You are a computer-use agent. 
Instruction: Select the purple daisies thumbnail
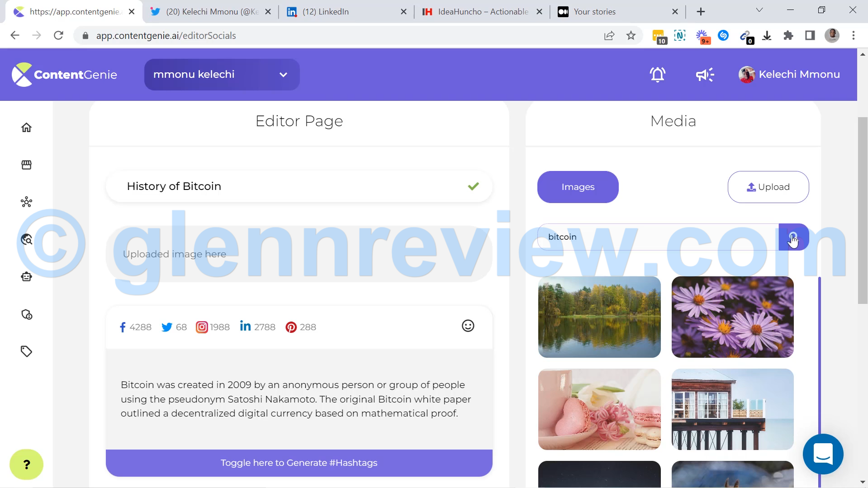732,317
